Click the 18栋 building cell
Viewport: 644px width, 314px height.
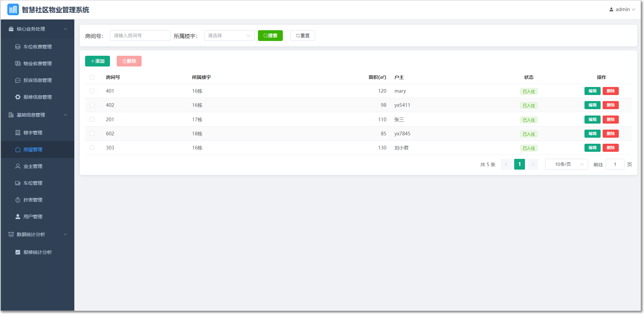click(x=197, y=134)
